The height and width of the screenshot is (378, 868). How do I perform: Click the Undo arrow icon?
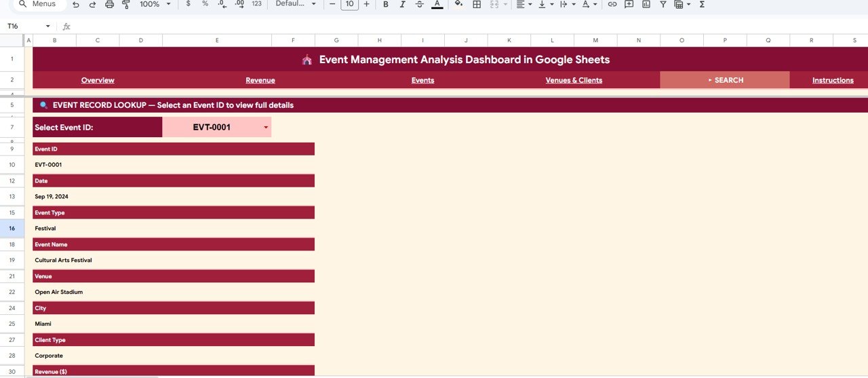pyautogui.click(x=75, y=4)
